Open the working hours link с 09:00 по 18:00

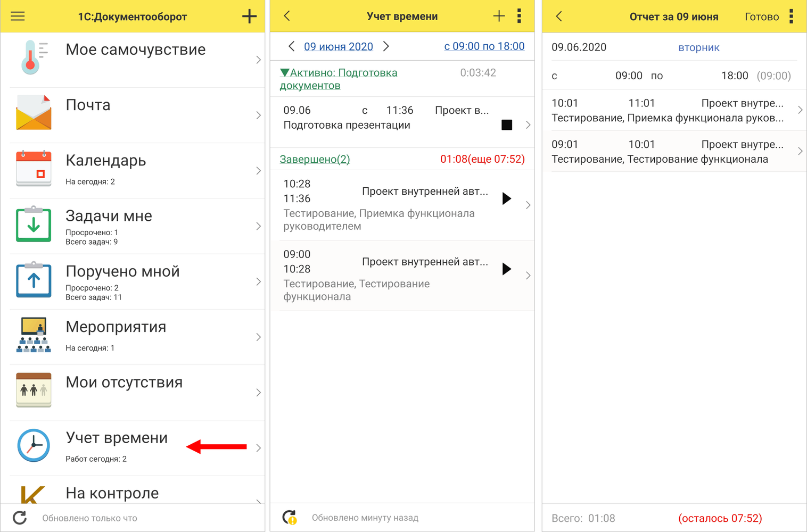coord(484,46)
